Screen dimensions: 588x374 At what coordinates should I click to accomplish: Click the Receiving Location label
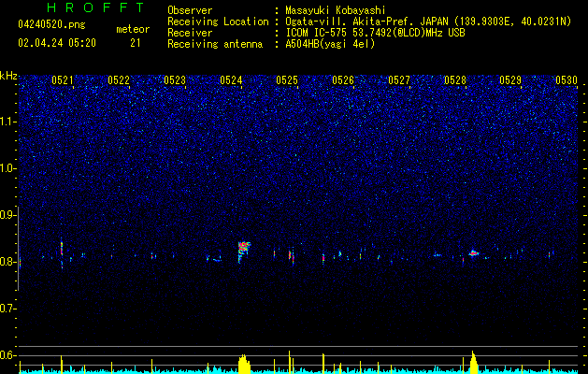(218, 22)
